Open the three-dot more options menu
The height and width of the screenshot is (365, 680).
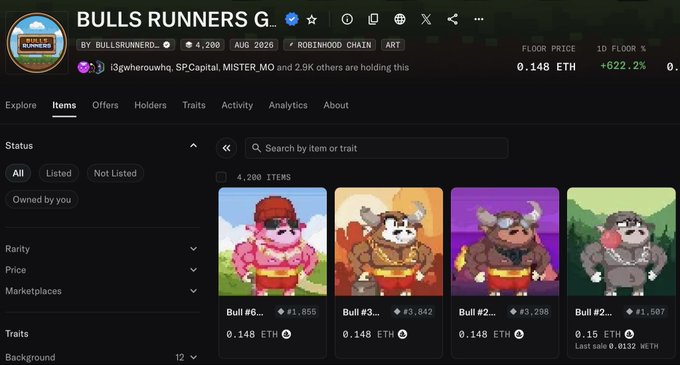(479, 19)
